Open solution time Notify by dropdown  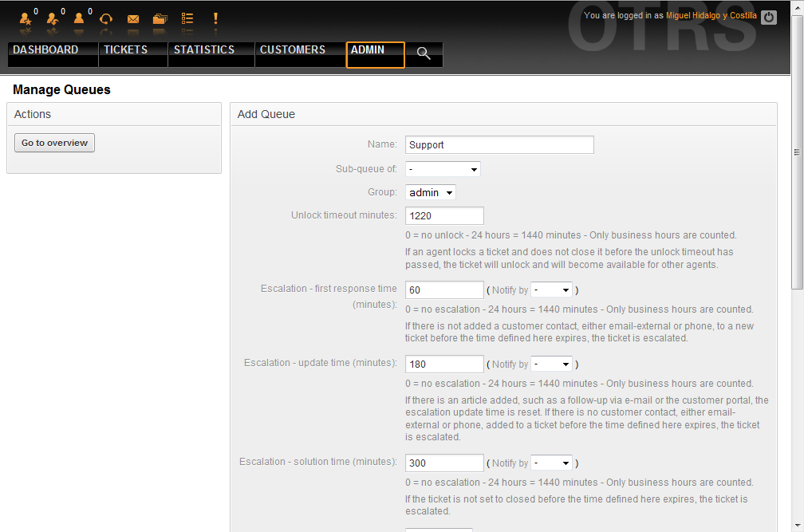[552, 463]
